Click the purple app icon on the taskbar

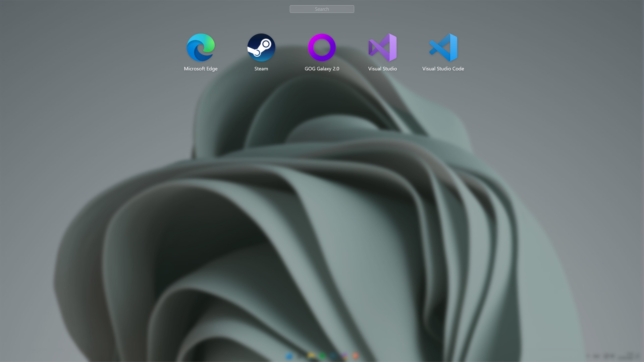click(x=344, y=356)
